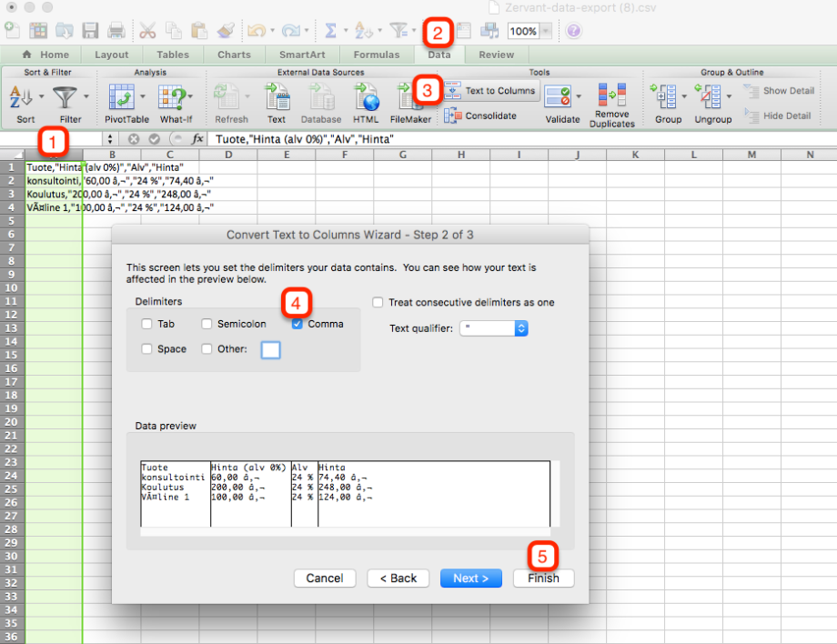Cancel the Text to Columns wizard
837x644 pixels.
[x=325, y=579]
